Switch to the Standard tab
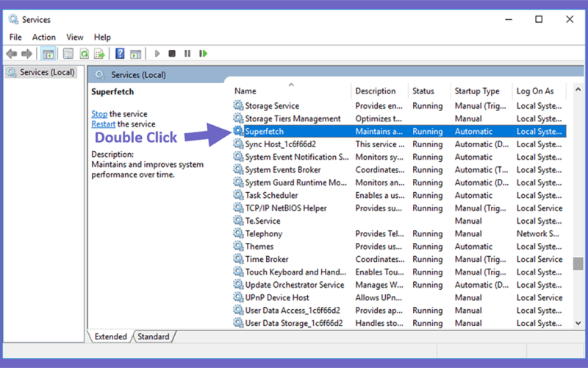Viewport: 588px width, 368px height. [154, 336]
